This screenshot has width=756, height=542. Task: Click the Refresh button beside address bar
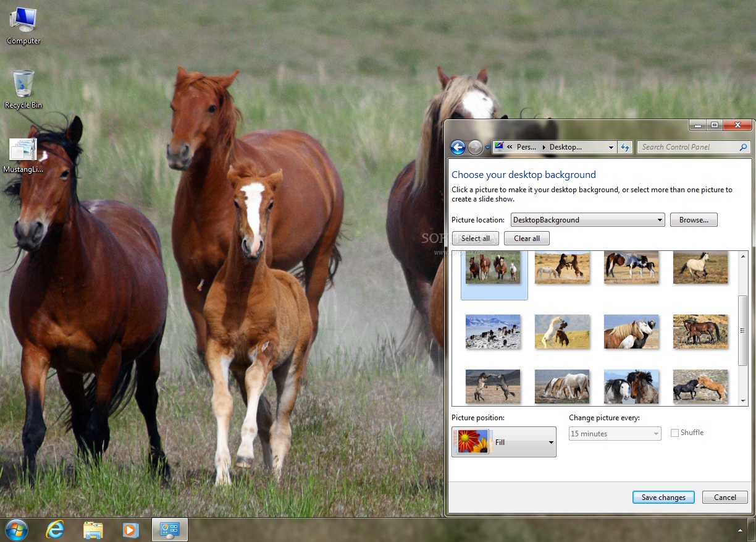[x=624, y=147]
